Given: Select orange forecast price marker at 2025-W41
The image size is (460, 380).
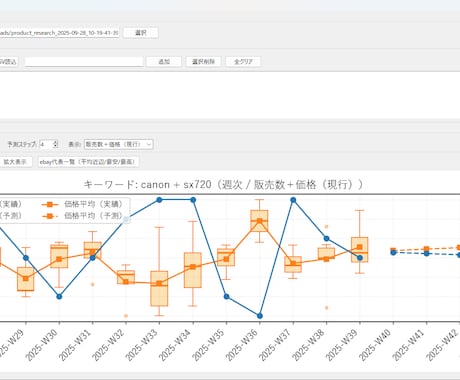Looking at the screenshot, I should (x=426, y=249).
